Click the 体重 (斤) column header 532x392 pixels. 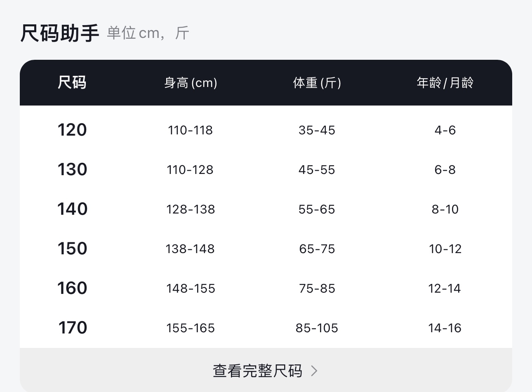tap(317, 83)
